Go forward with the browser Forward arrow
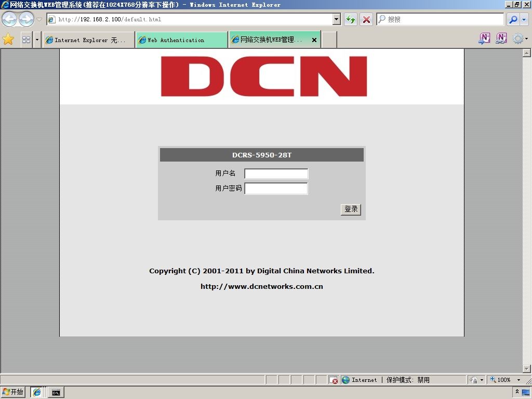 [26, 19]
